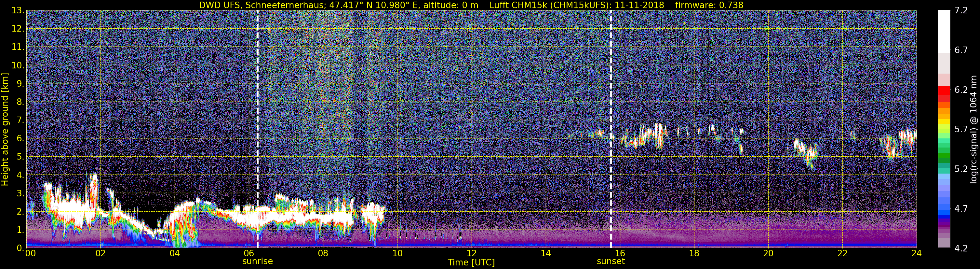Screen dimensions: 980x269
Task: Click the x-axis tick label '10'
Action: (x=397, y=254)
